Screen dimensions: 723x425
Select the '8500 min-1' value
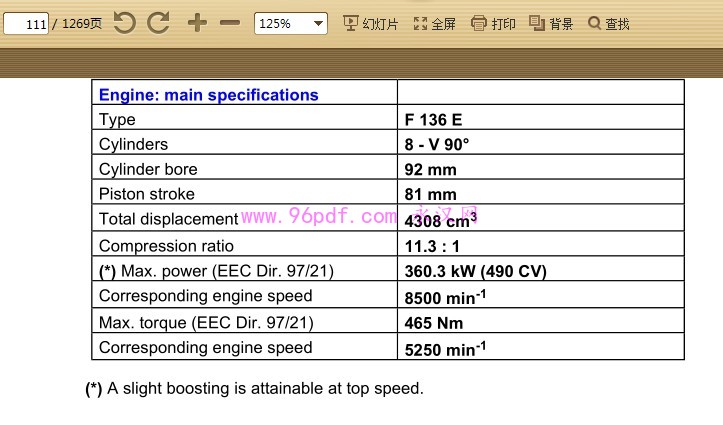click(445, 297)
